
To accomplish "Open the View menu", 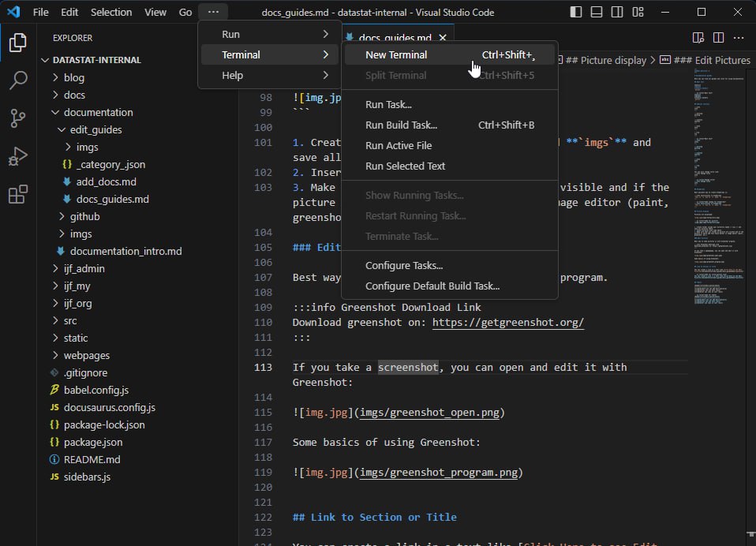I will click(x=155, y=12).
